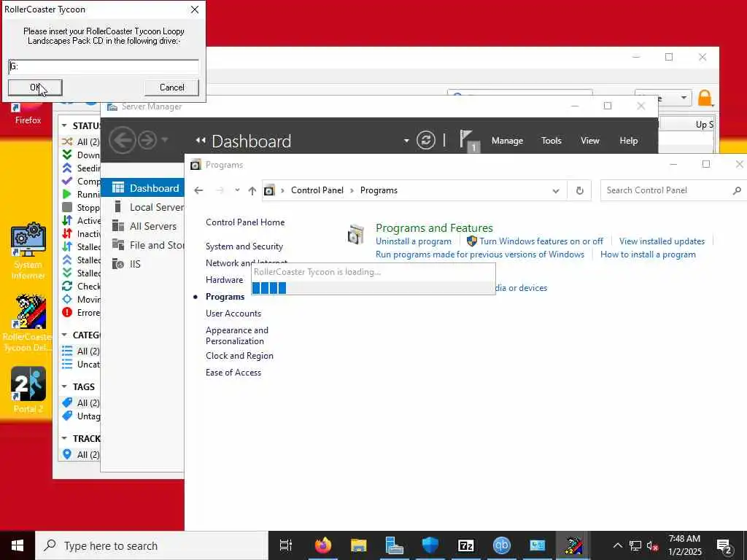Focus the drive letter input field
The height and width of the screenshot is (560, 747).
pos(104,66)
